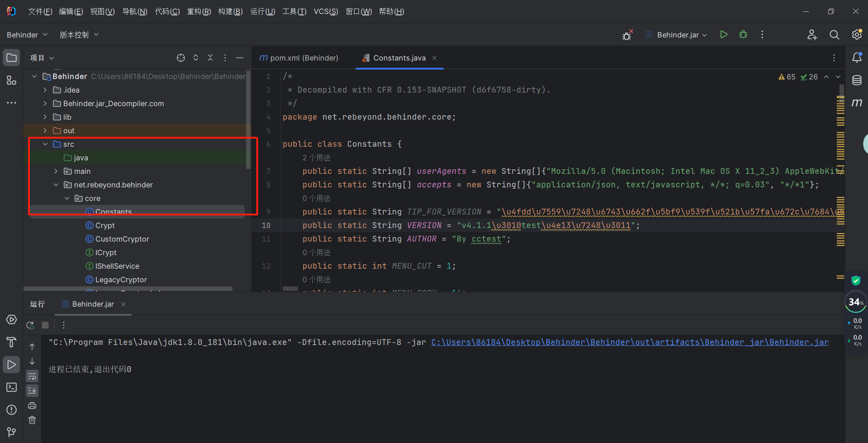Toggle soft-wrap in console

click(32, 376)
